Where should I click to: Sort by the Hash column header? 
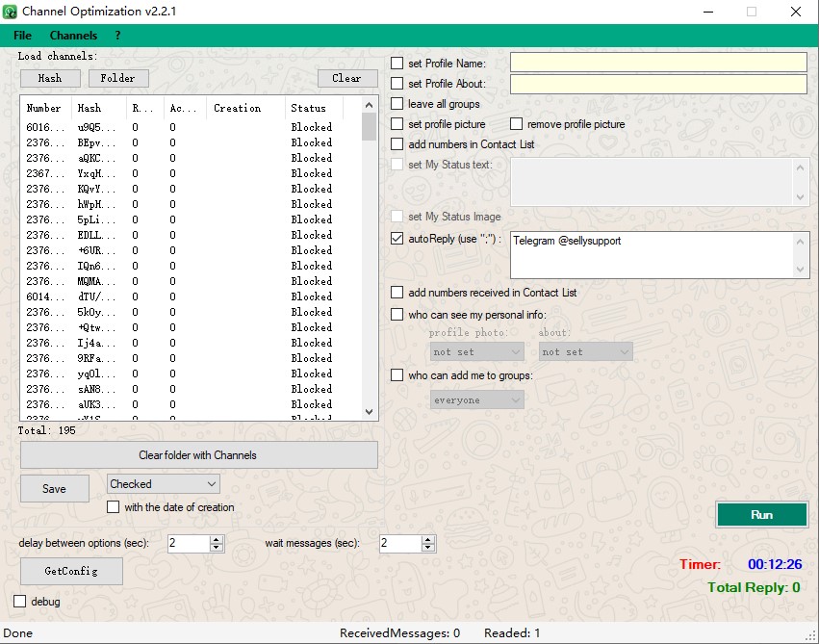[x=99, y=108]
